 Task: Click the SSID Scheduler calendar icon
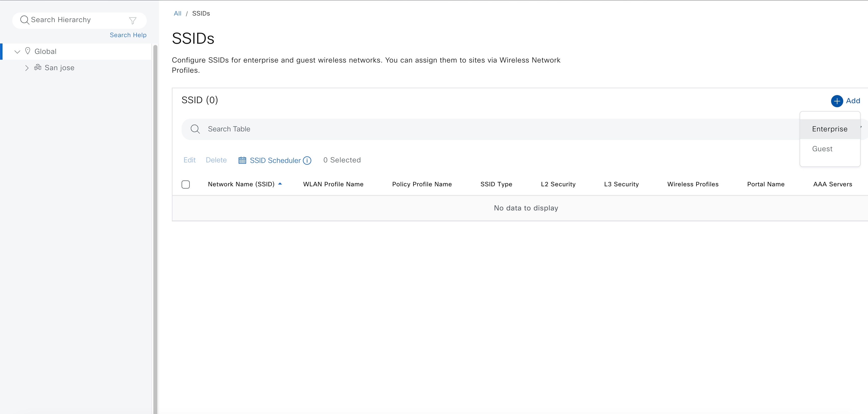242,160
